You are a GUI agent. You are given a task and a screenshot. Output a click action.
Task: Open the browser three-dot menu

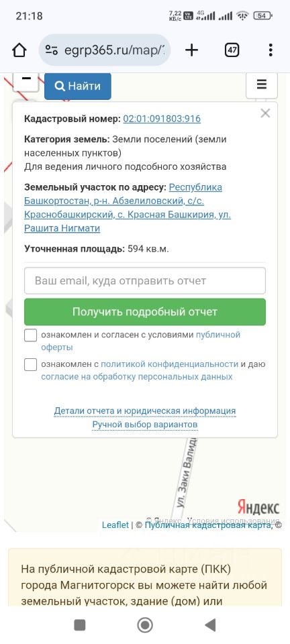pos(271,50)
